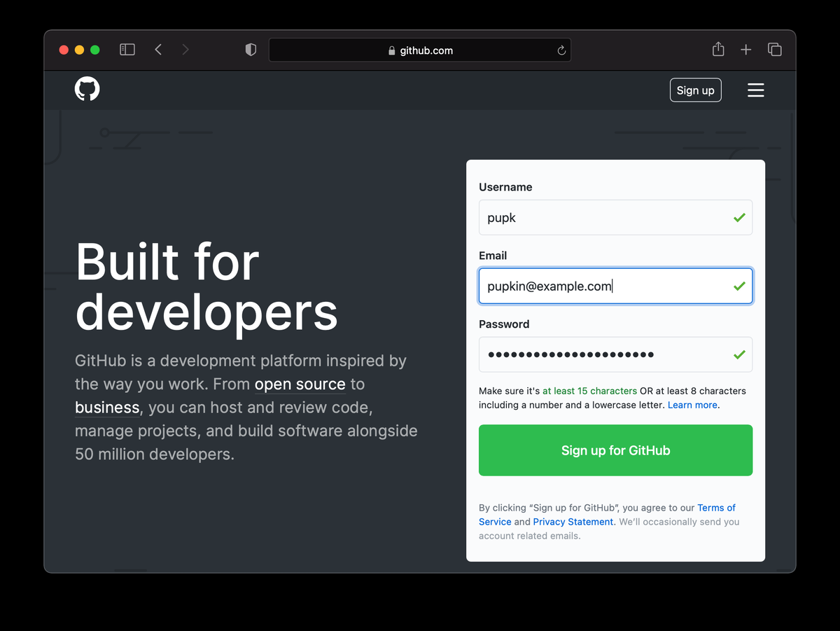Follow the open source link

(300, 384)
